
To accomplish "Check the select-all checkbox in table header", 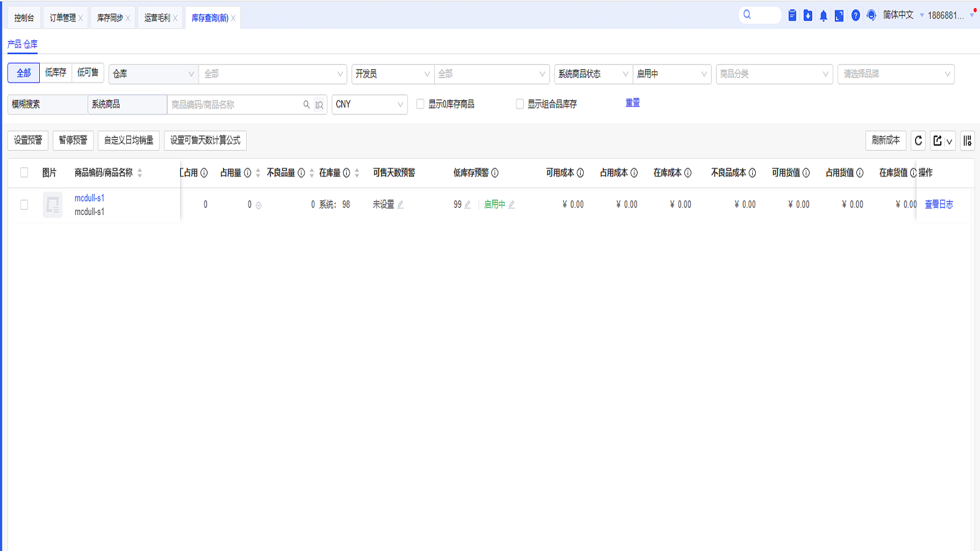I will pyautogui.click(x=24, y=173).
